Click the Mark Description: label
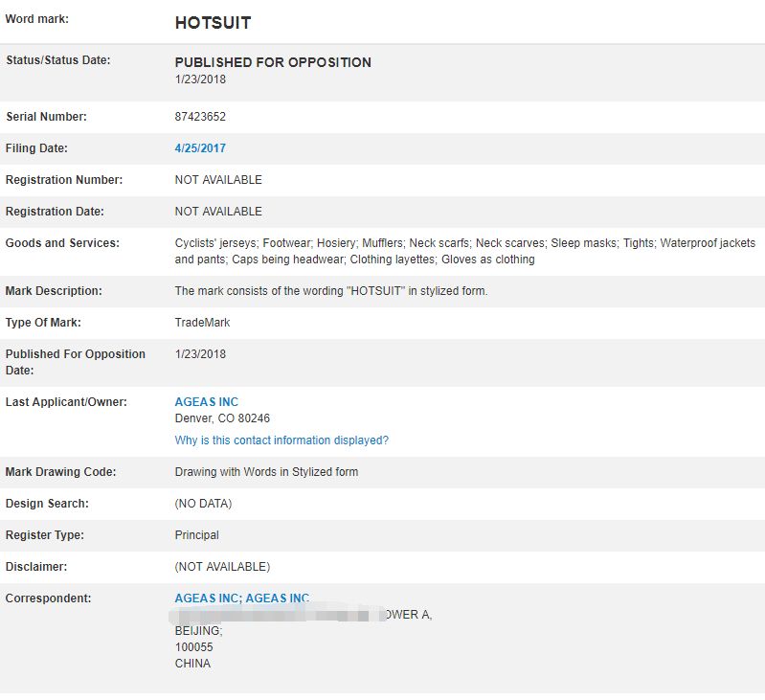Viewport: 765px width, 700px height. [x=54, y=291]
